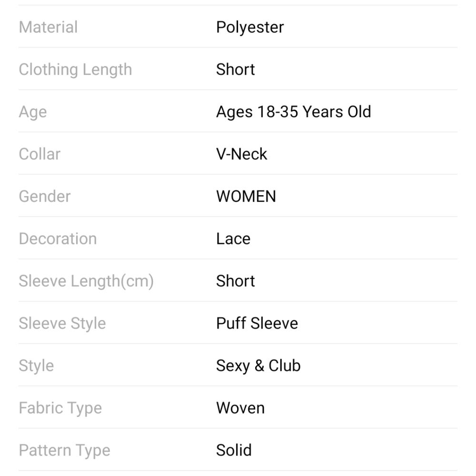Select the Decoration label
The width and height of the screenshot is (476, 476).
tap(58, 238)
